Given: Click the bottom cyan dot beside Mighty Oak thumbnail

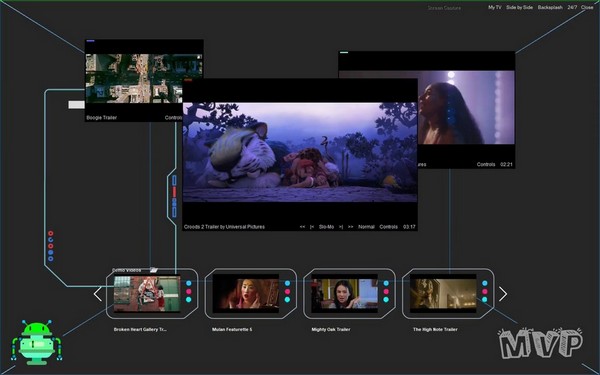Looking at the screenshot, I should coord(386,300).
